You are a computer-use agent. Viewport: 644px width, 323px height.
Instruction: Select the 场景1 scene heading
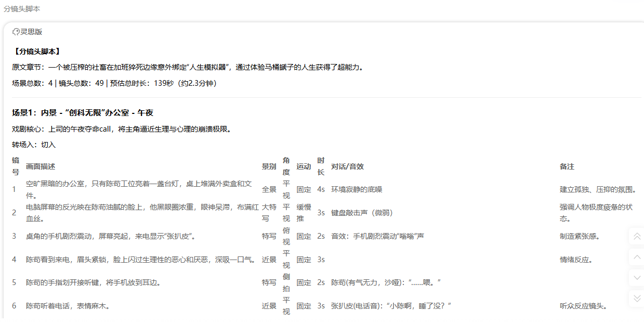[83, 113]
